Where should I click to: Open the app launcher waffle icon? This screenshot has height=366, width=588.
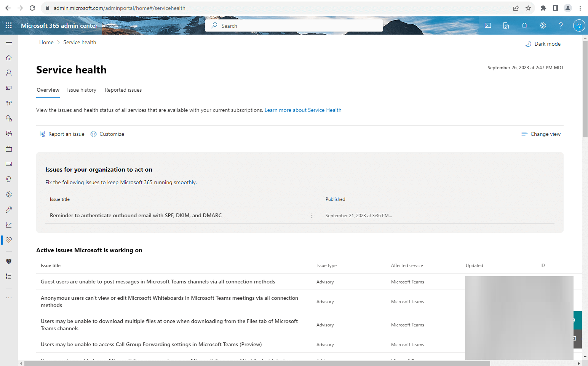(x=9, y=25)
